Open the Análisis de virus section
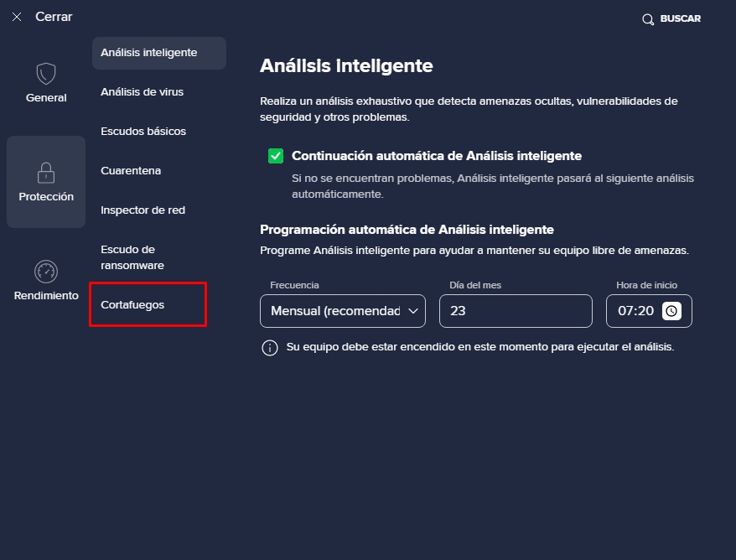The width and height of the screenshot is (736, 560). click(143, 92)
